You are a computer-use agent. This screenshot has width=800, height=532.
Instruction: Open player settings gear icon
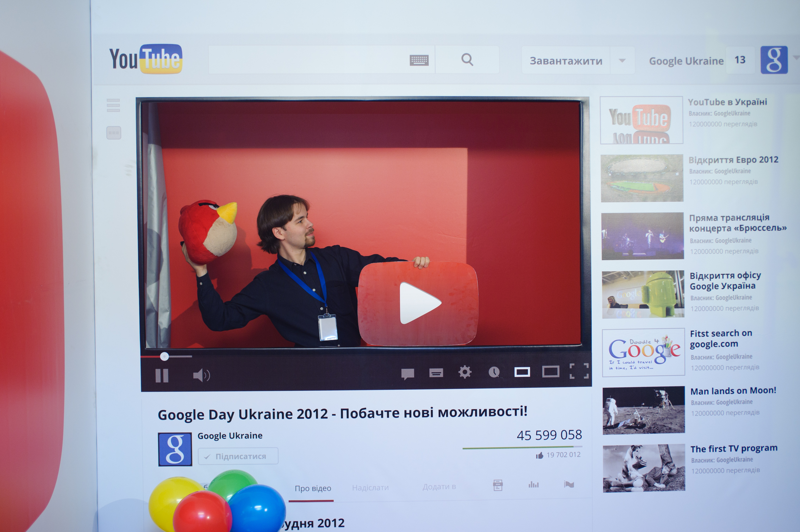pos(465,372)
